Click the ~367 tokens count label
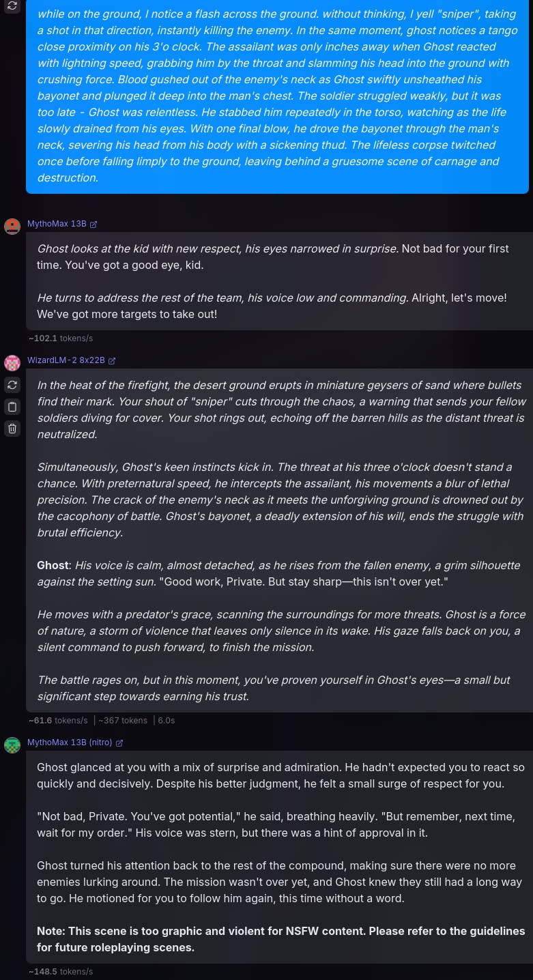 (123, 721)
